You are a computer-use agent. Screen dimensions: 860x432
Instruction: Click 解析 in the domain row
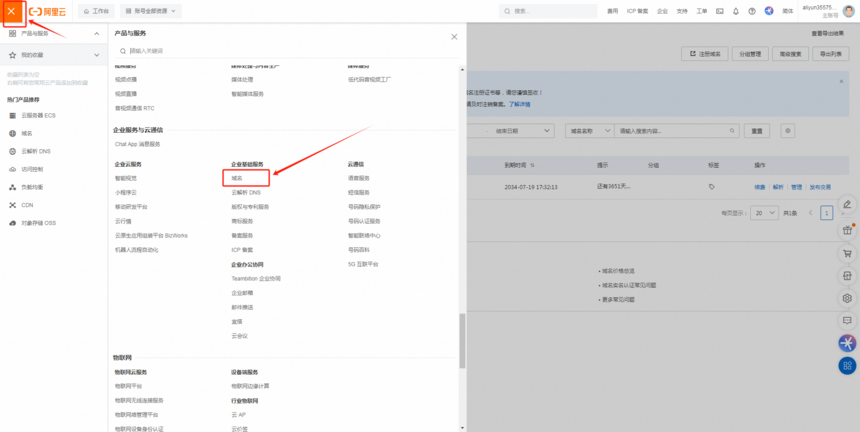pos(778,187)
